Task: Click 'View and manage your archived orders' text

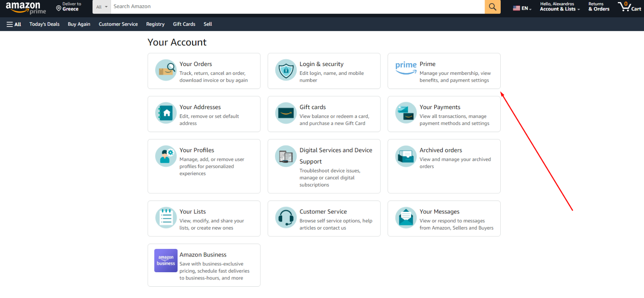Action: (x=455, y=163)
